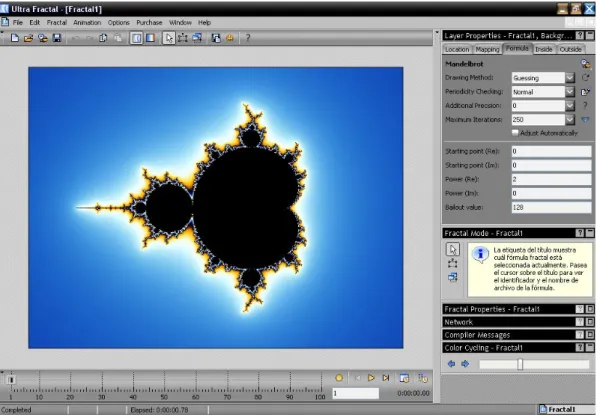The image size is (597, 415).
Task: Click the browse formula icon beside Mandelbrot
Action: point(585,64)
